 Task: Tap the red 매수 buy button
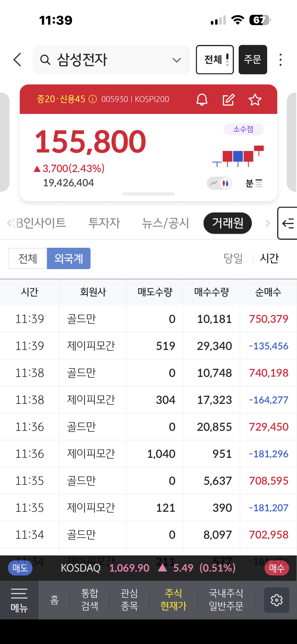pos(276,568)
